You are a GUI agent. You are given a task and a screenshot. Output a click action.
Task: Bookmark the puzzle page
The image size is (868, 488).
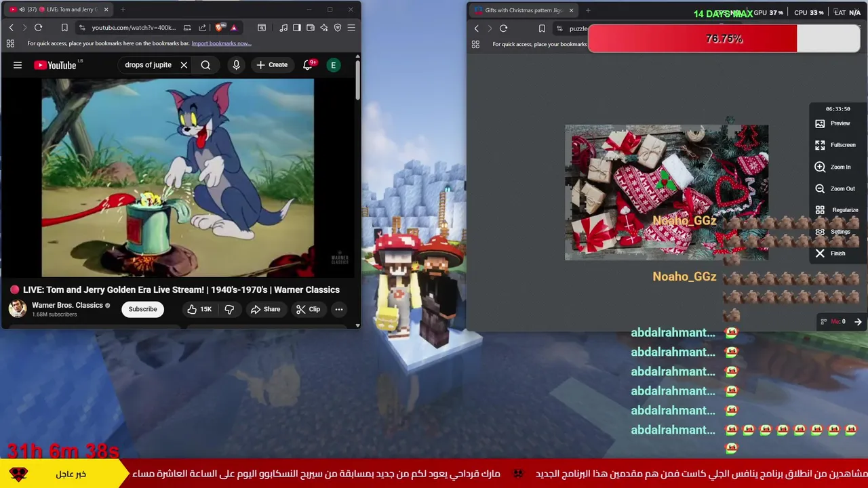click(542, 28)
